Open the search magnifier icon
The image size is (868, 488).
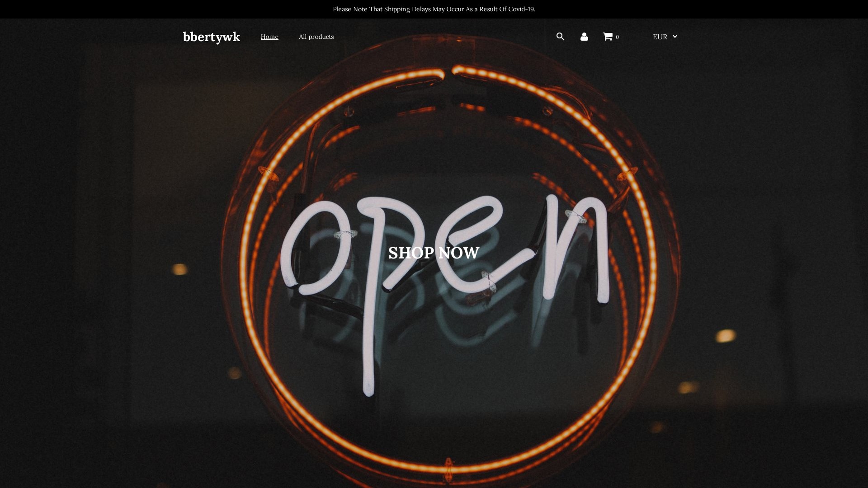tap(560, 37)
